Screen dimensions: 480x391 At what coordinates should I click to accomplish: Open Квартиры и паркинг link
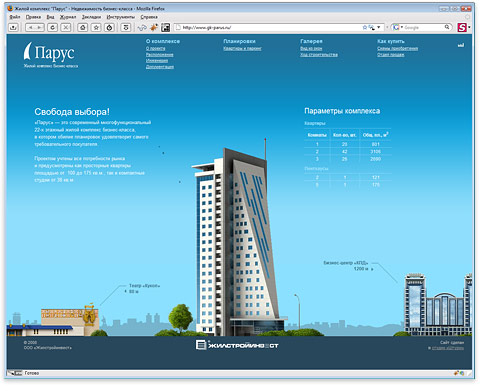click(x=242, y=49)
